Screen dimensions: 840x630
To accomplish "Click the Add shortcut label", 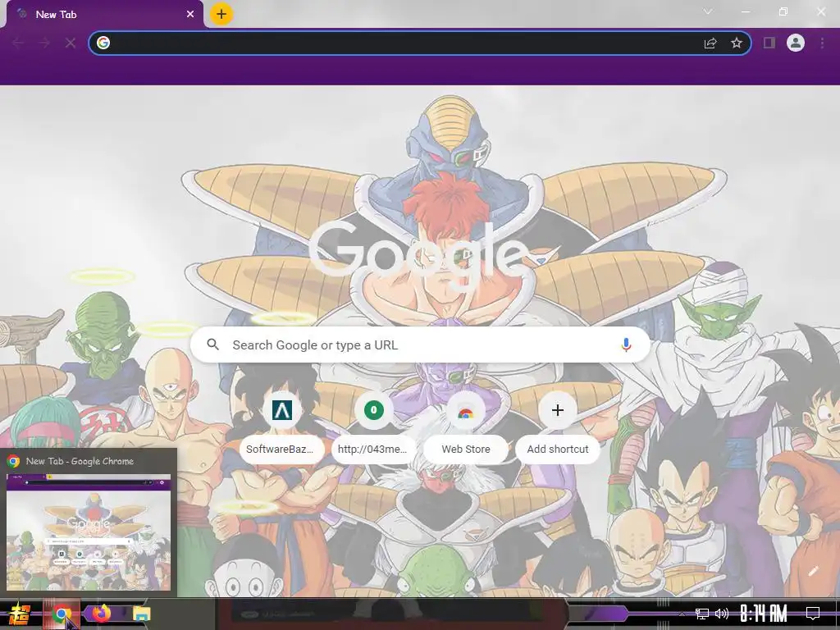I will pyautogui.click(x=558, y=449).
